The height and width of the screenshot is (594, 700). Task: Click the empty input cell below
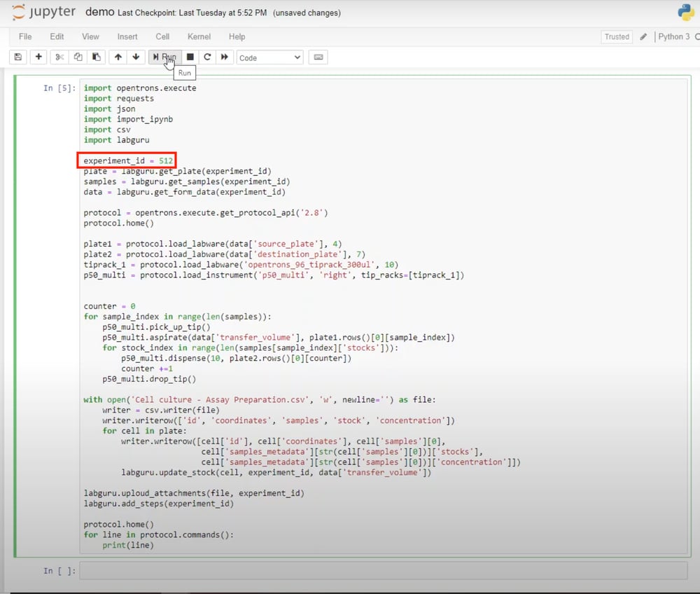click(x=280, y=571)
